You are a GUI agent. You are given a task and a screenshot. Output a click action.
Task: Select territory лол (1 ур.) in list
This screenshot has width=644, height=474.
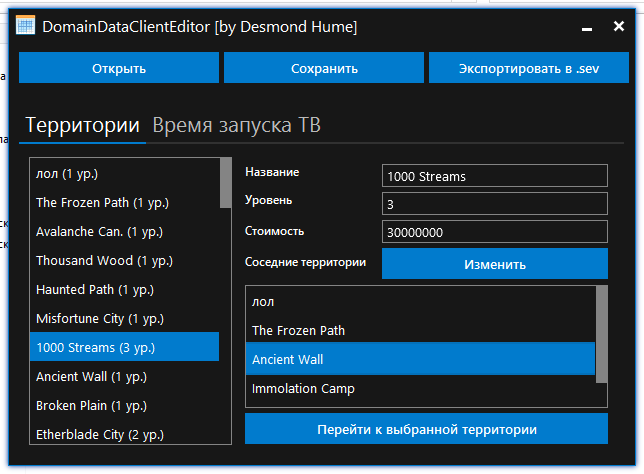[x=125, y=174]
